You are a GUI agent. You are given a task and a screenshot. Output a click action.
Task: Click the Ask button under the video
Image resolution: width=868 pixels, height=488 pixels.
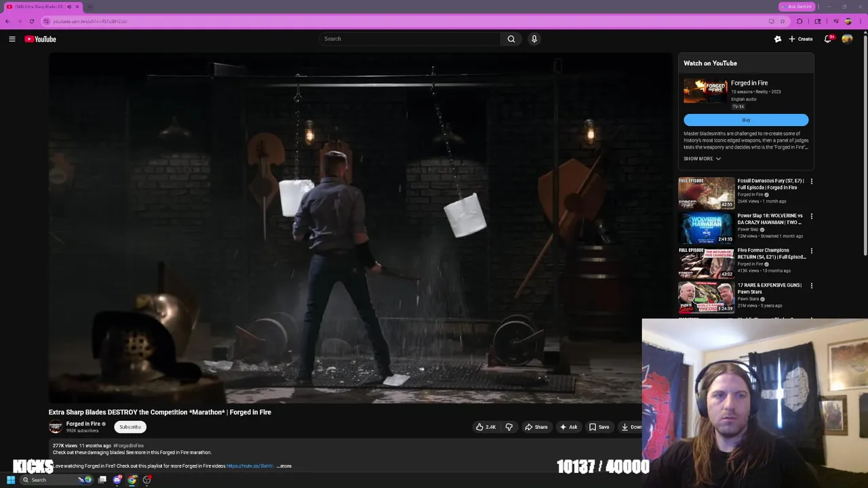tap(569, 427)
